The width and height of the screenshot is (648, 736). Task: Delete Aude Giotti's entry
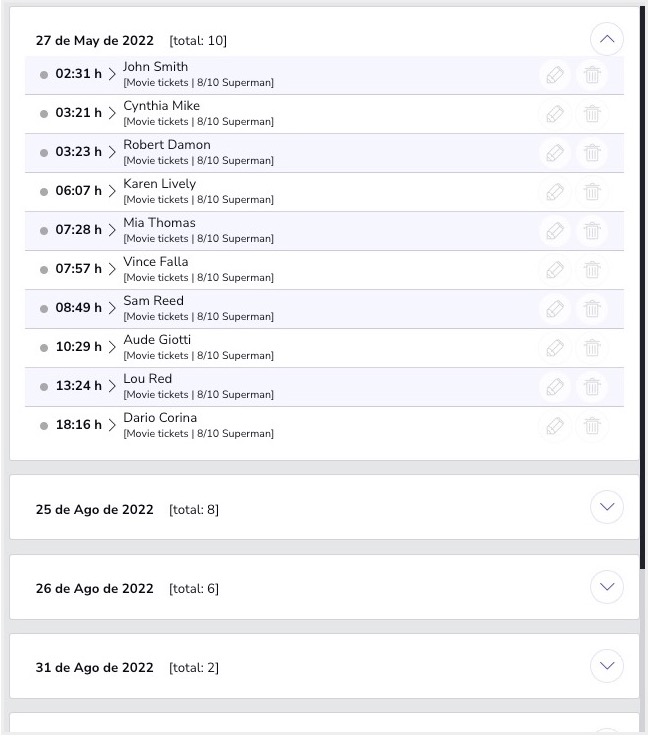tap(592, 348)
